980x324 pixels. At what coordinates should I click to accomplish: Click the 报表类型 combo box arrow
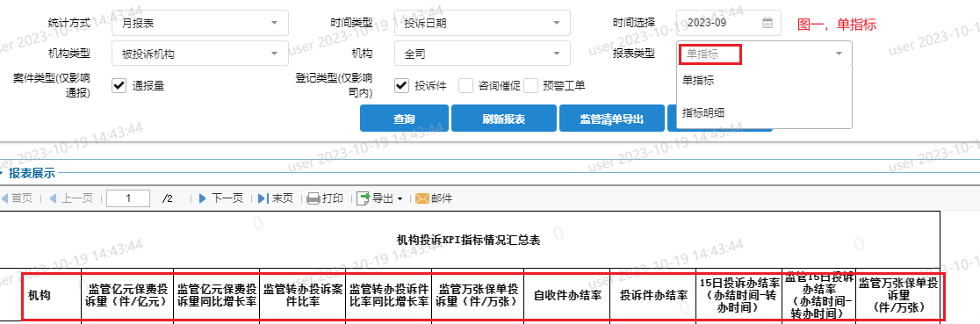point(839,54)
